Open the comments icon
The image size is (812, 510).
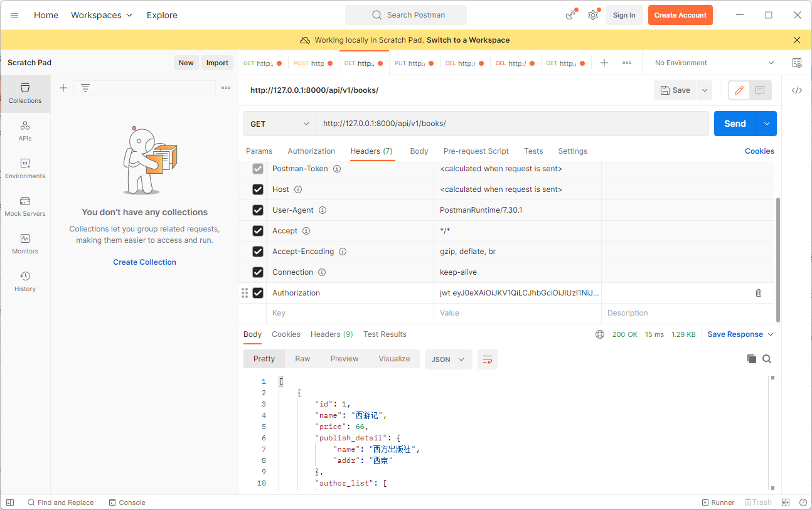tap(760, 90)
